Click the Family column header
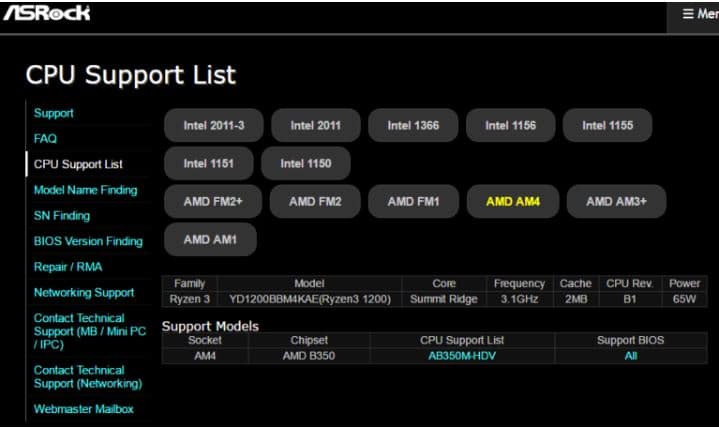The image size is (719, 428). coord(189,283)
